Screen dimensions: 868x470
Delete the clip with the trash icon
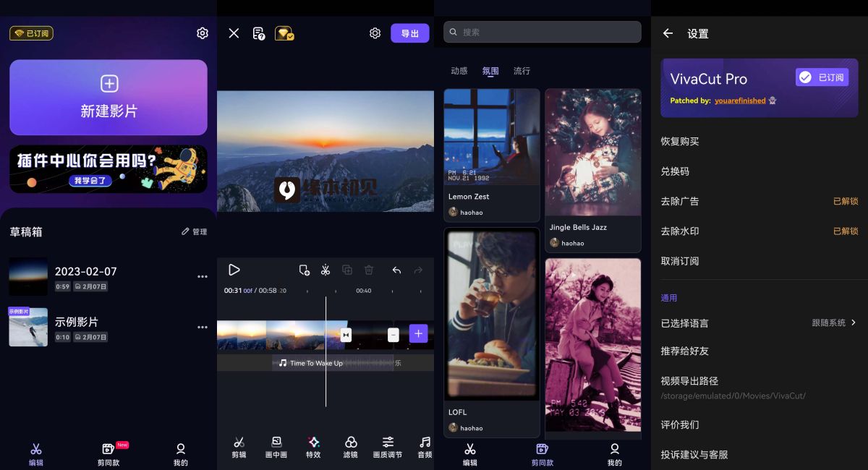pos(369,270)
